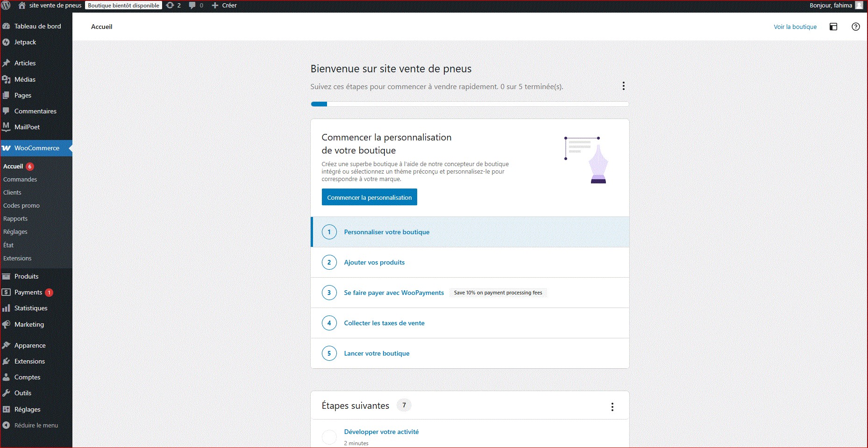Click the Réglages sliders icon at bottom
868x448 pixels.
pyautogui.click(x=6, y=409)
